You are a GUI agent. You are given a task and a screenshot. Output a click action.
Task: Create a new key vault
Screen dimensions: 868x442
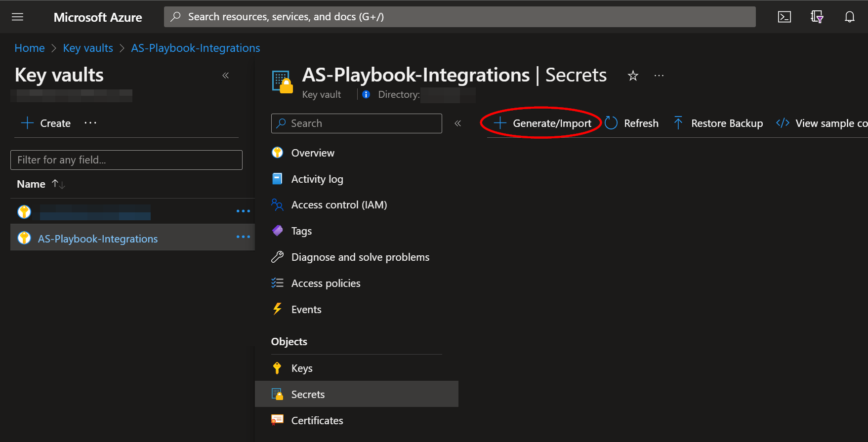[x=46, y=123]
